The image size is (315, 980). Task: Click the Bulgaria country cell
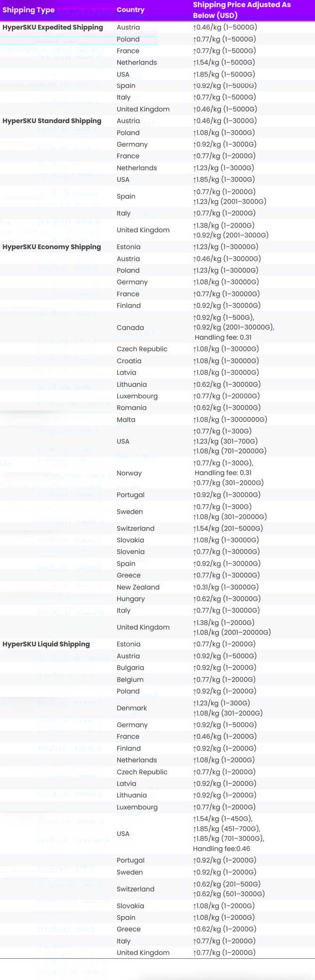tap(130, 668)
